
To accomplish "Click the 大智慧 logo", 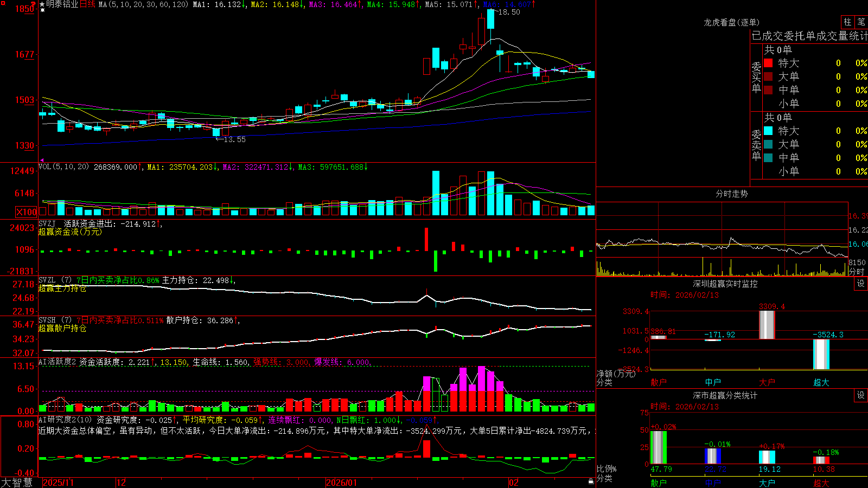I will coord(17,483).
